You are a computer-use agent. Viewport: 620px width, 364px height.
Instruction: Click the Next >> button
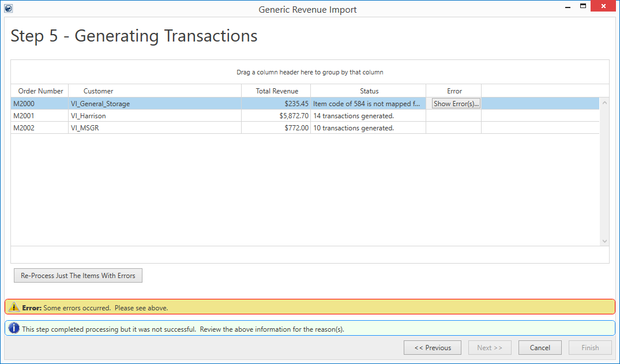coord(490,348)
